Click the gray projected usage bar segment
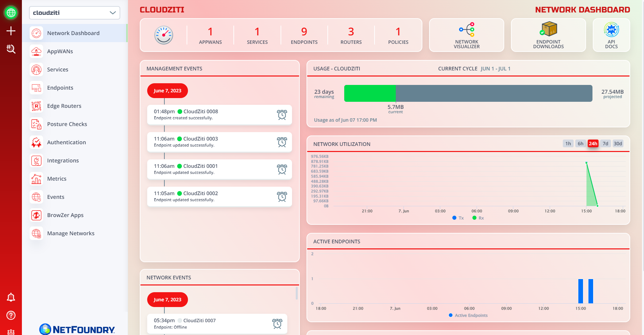This screenshot has height=335, width=644. [x=494, y=93]
